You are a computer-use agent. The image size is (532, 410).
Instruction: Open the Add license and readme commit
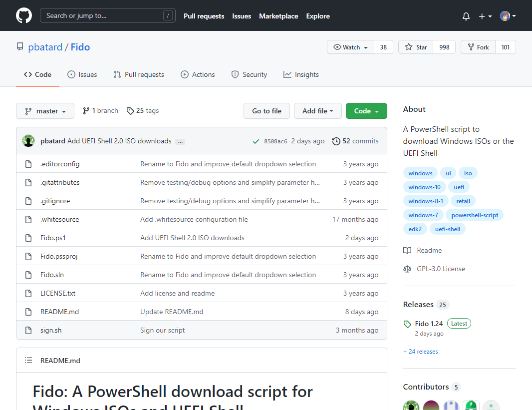[178, 293]
